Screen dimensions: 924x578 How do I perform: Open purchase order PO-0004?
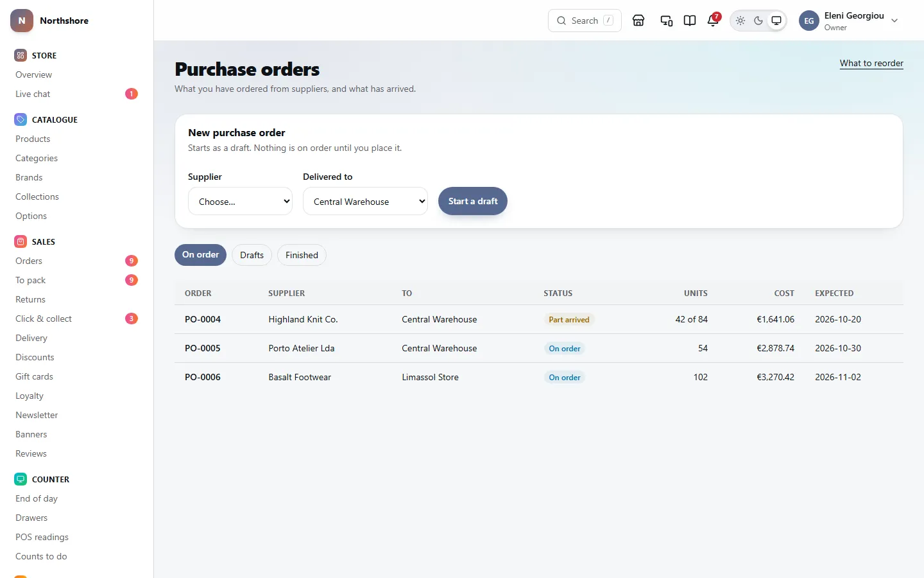click(x=203, y=319)
